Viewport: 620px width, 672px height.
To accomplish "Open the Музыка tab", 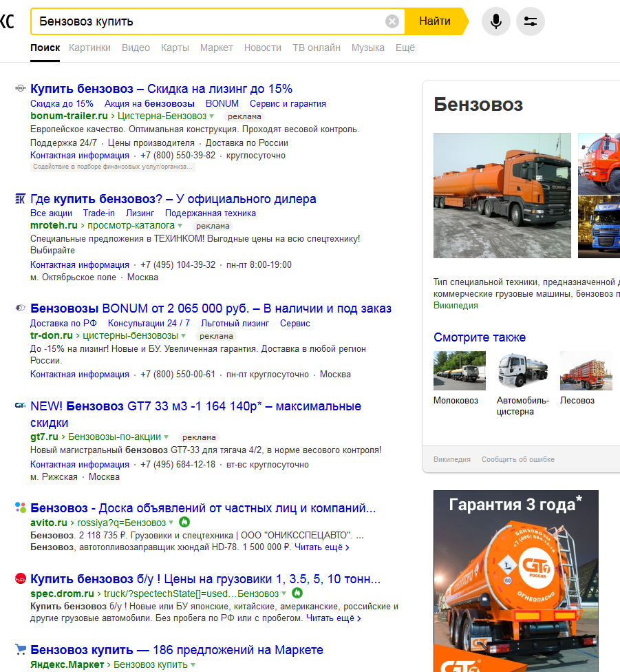I will pyautogui.click(x=368, y=48).
